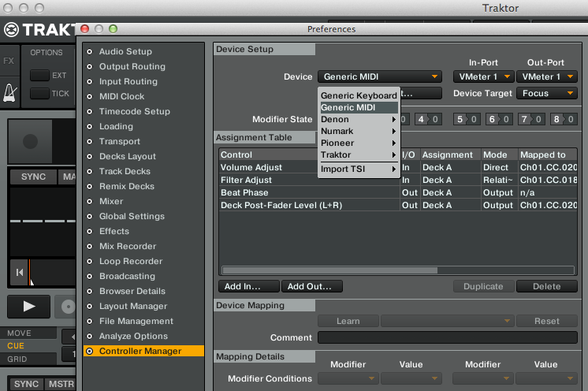This screenshot has height=391, width=588.
Task: Click the deck play button
Action: [29, 307]
